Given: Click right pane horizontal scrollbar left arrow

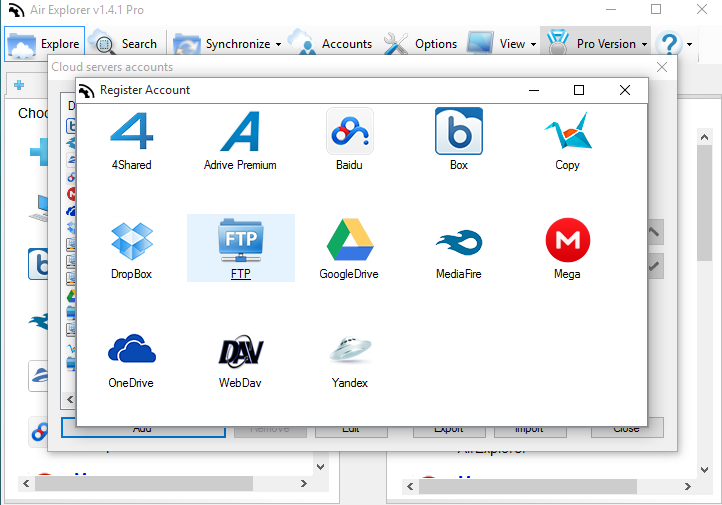Looking at the screenshot, I should click(x=410, y=486).
